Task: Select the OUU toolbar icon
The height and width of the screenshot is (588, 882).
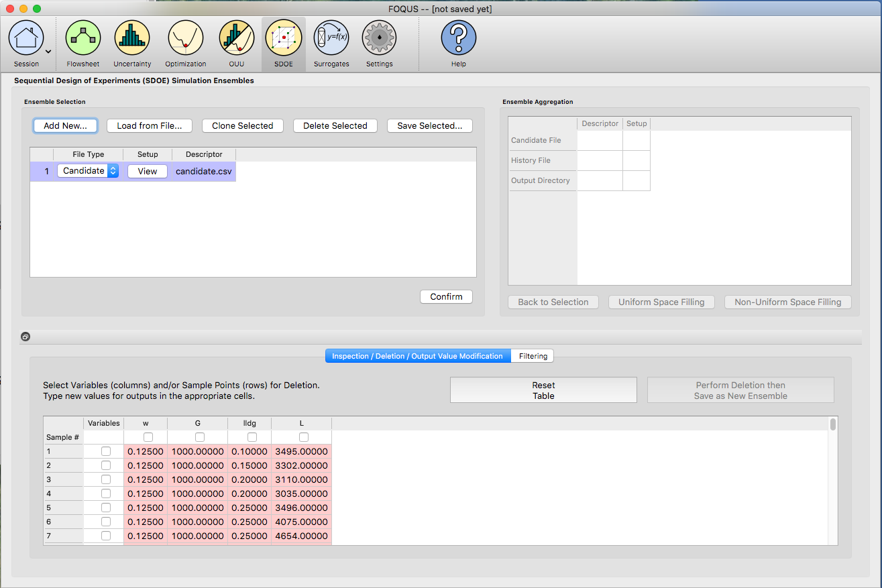Action: click(236, 38)
